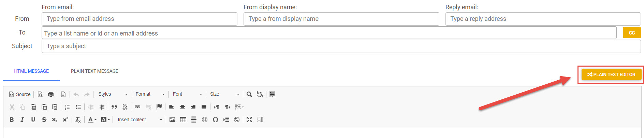Insert an image using the image icon
Viewport: 644px width, 138px height.
pyautogui.click(x=172, y=120)
